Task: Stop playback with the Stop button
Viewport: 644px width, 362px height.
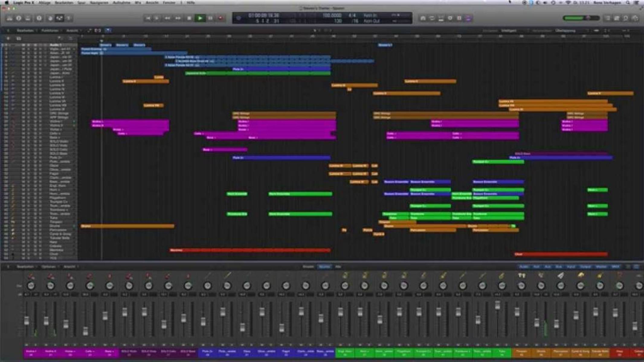Action: coord(189,18)
